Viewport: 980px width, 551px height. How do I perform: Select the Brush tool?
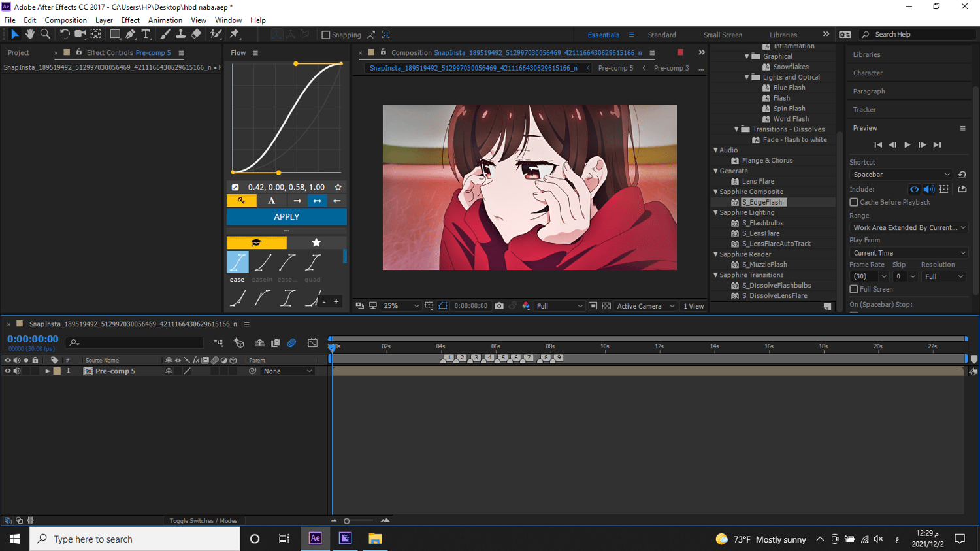tap(165, 34)
